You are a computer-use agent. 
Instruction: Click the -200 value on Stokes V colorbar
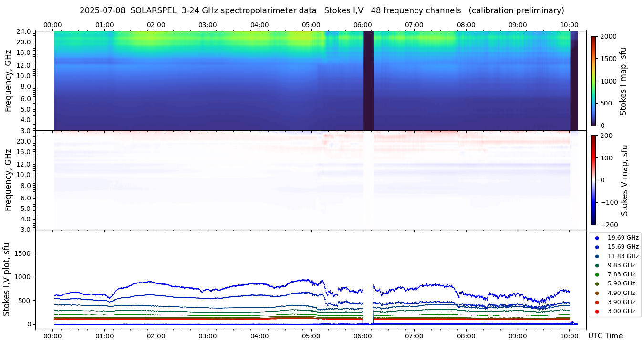point(609,225)
